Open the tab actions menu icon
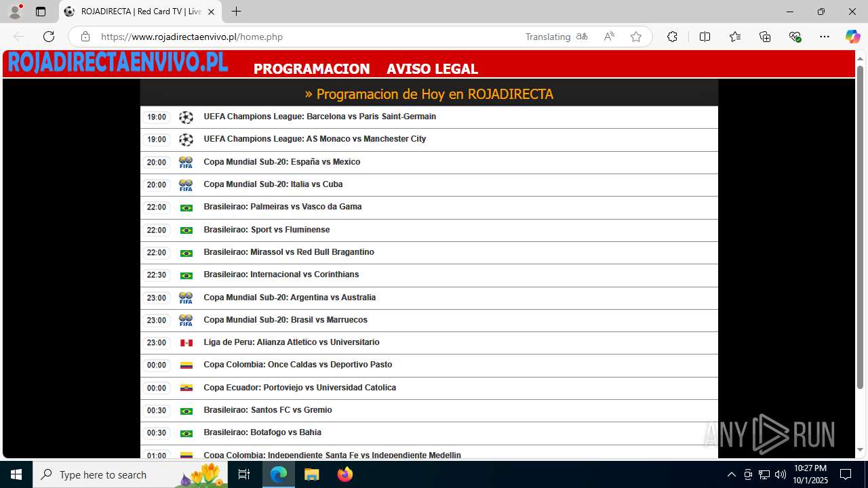Image resolution: width=868 pixels, height=488 pixels. coord(41,12)
